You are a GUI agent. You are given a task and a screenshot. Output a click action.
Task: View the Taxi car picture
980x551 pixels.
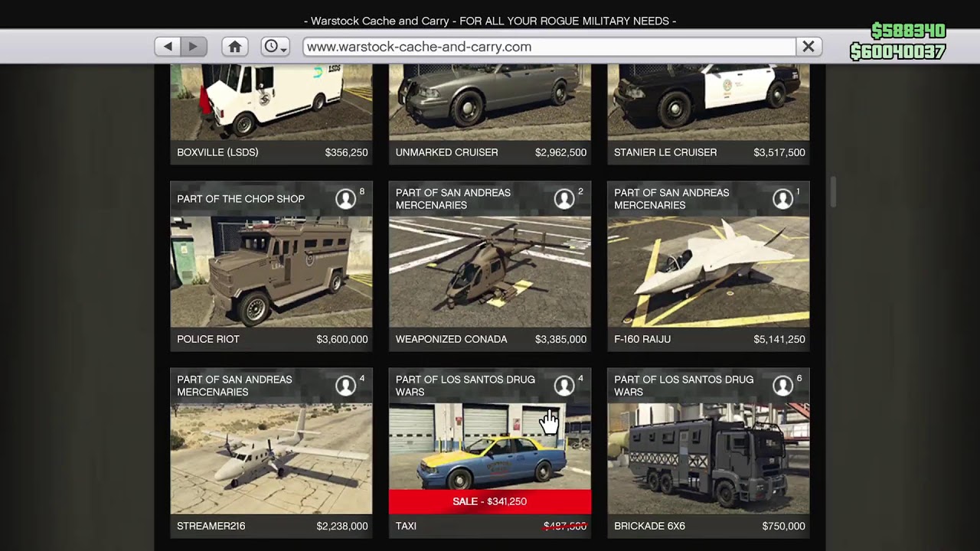click(x=490, y=446)
